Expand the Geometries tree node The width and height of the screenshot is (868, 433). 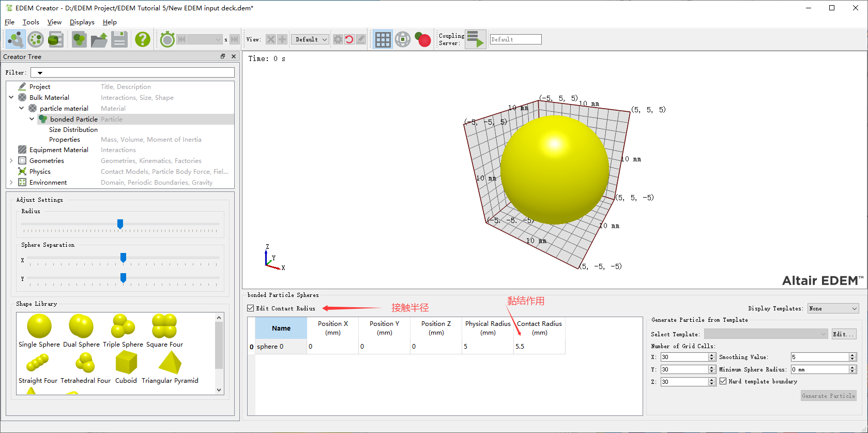click(11, 161)
